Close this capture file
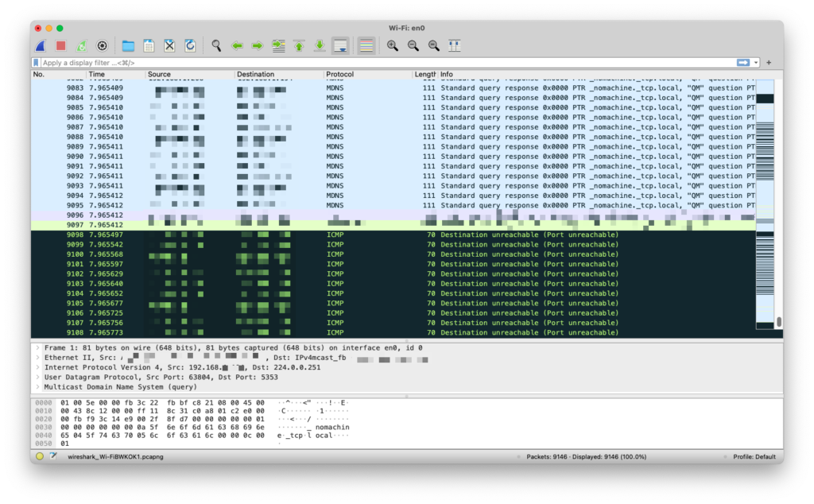The height and width of the screenshot is (504, 814). [x=170, y=45]
